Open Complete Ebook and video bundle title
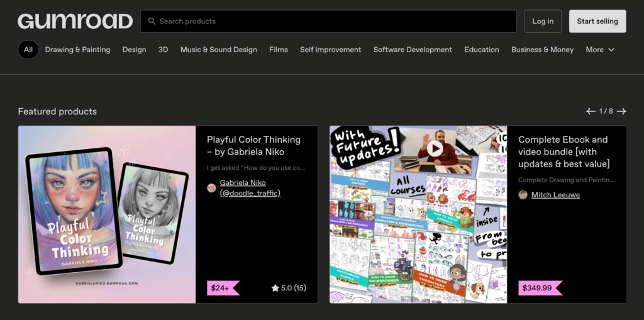The image size is (644, 320). (564, 152)
